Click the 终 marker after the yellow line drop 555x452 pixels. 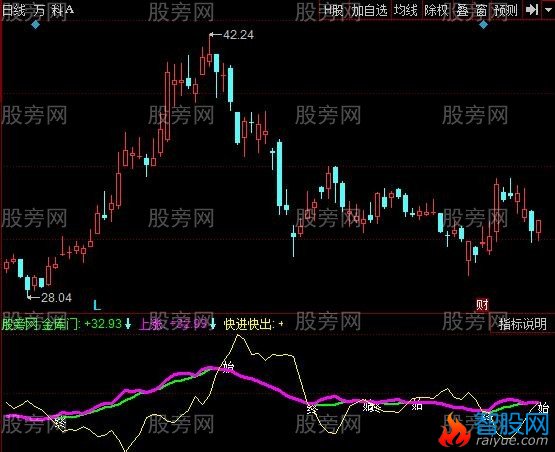pyautogui.click(x=311, y=408)
